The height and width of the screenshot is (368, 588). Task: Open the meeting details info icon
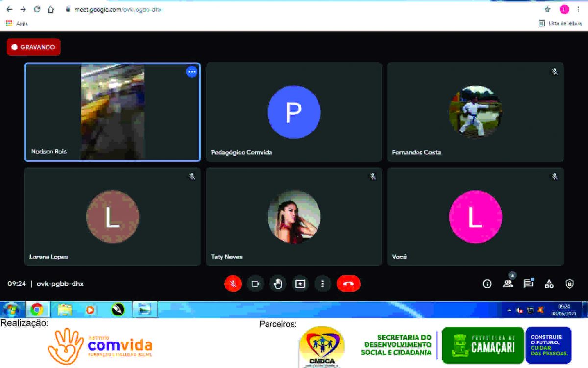point(487,284)
